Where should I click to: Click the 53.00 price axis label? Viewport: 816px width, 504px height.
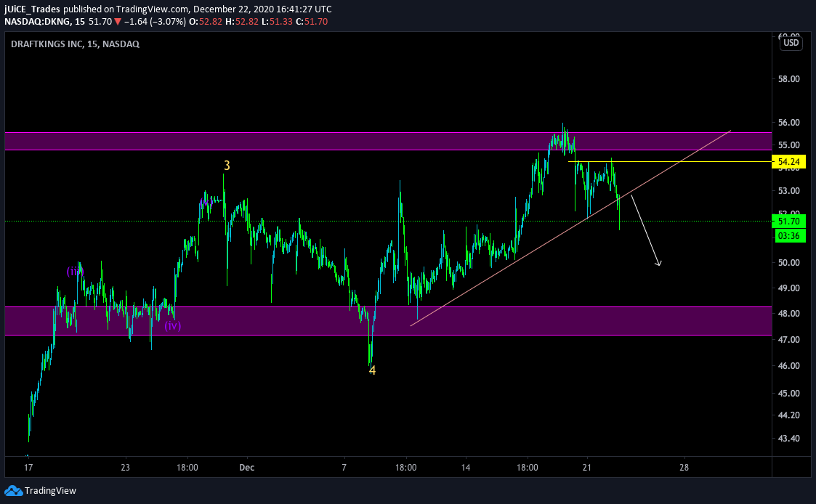click(788, 191)
